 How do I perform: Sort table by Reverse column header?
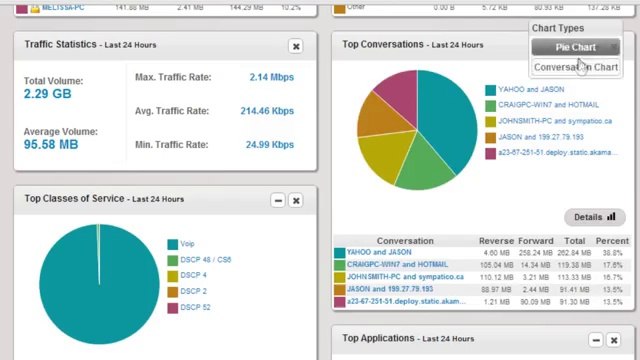click(496, 241)
